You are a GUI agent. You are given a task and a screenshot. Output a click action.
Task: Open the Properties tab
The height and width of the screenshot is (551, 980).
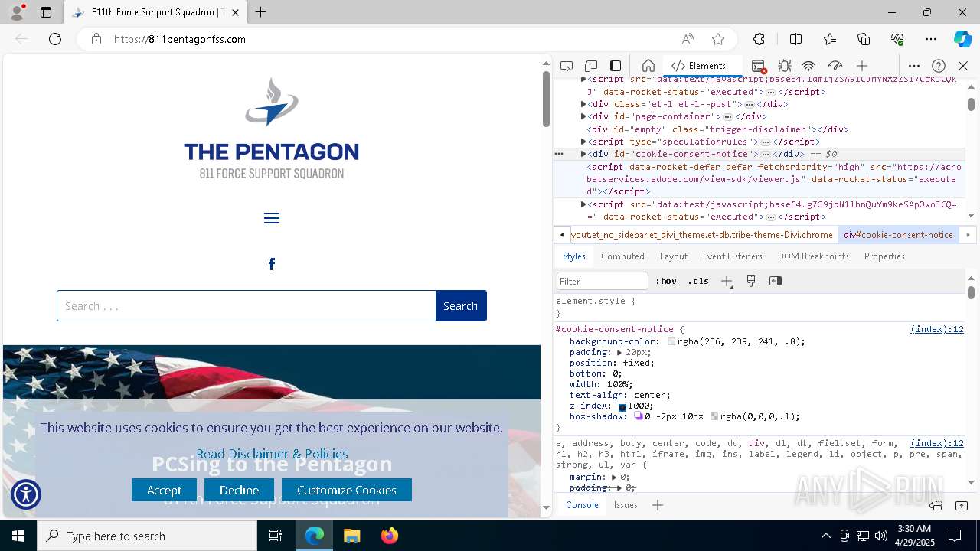click(x=884, y=256)
